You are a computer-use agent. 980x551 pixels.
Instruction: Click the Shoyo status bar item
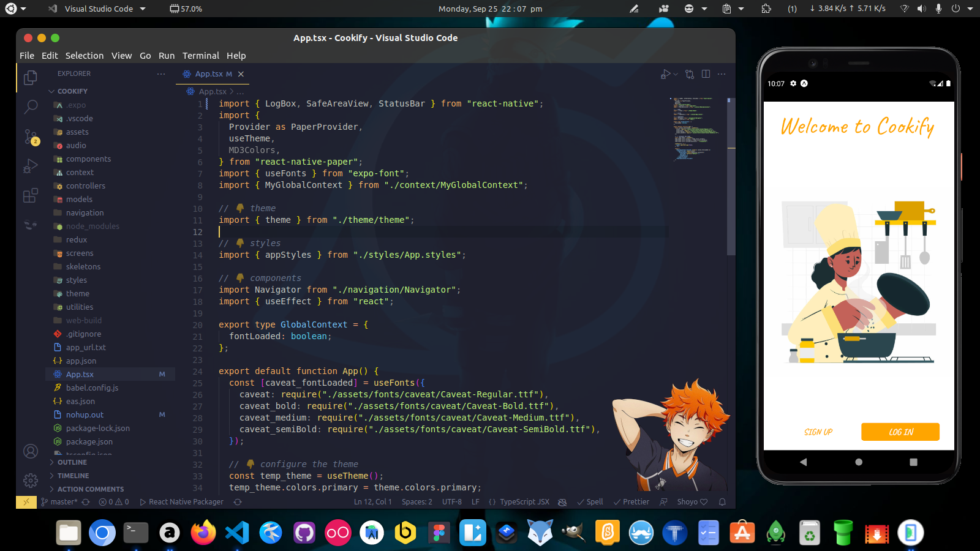click(x=692, y=502)
